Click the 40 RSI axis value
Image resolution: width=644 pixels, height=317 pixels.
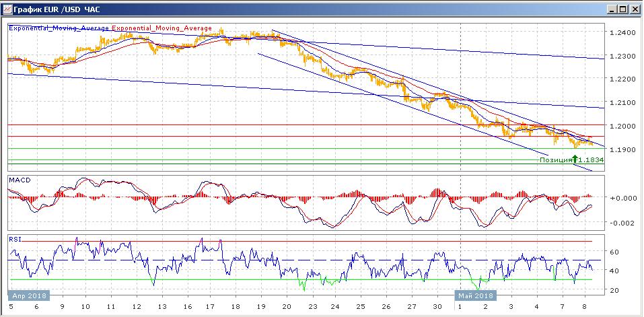point(614,271)
